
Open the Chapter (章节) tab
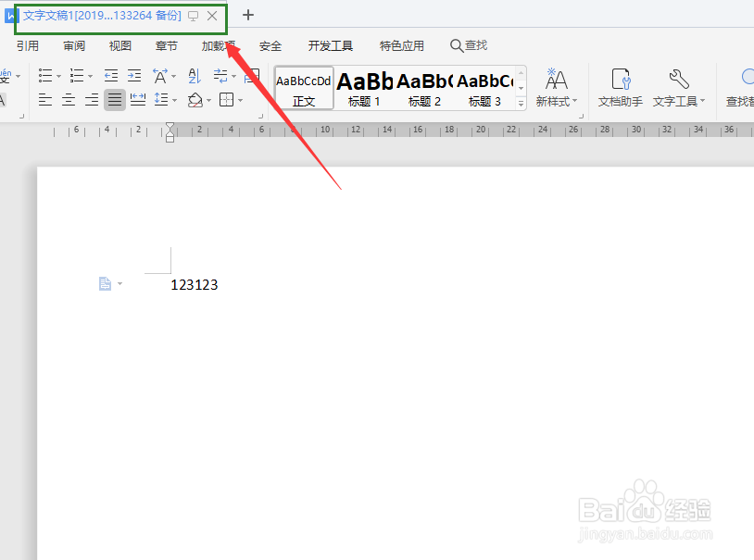167,45
